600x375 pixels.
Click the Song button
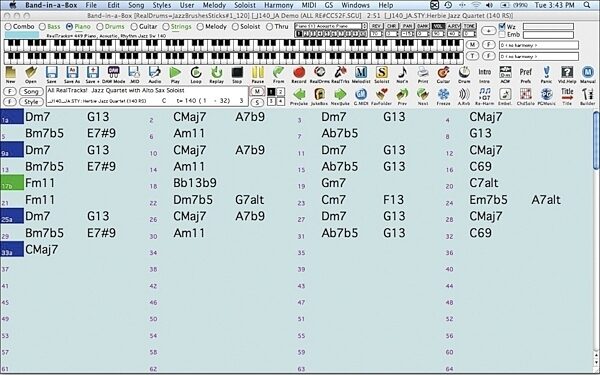click(31, 91)
